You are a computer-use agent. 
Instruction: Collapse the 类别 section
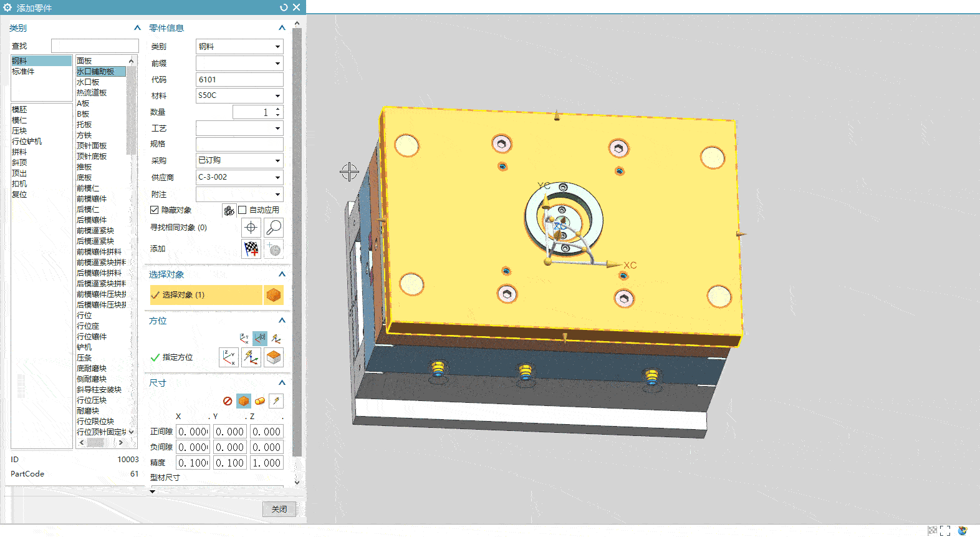137,28
